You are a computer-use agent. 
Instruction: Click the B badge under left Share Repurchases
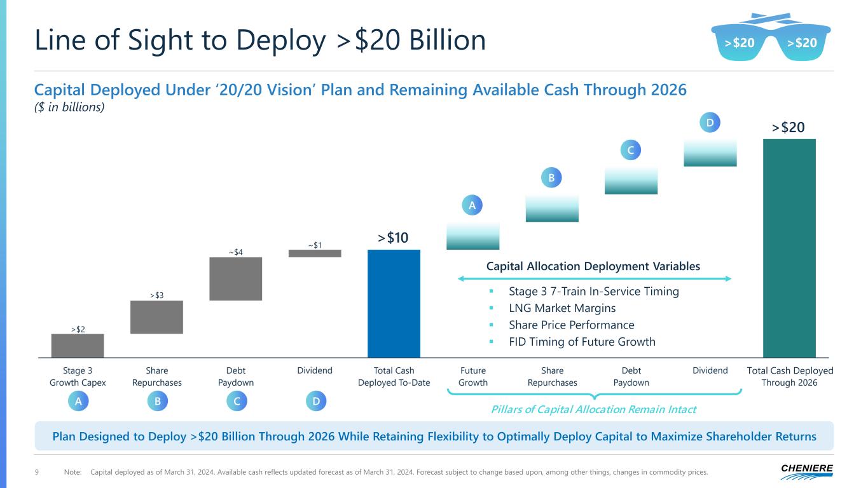click(156, 401)
